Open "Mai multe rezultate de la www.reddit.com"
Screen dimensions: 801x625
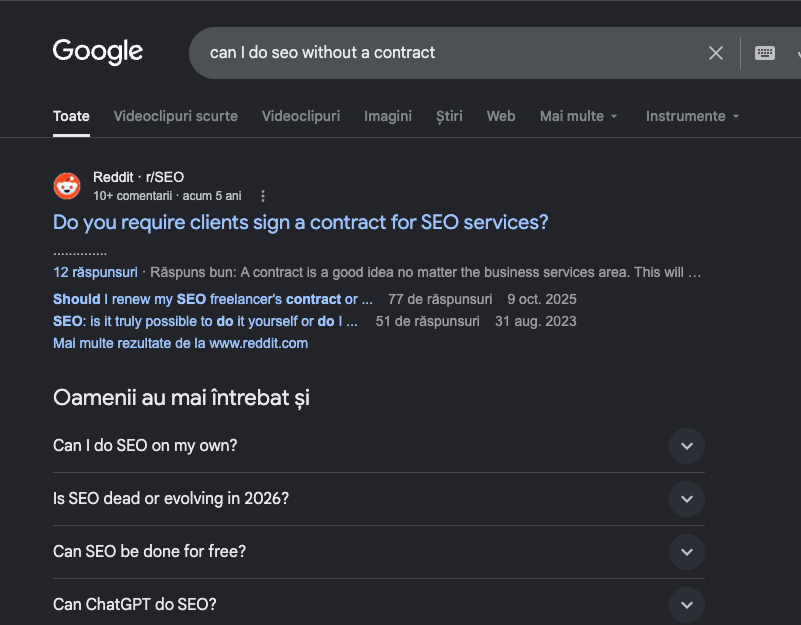coord(180,343)
